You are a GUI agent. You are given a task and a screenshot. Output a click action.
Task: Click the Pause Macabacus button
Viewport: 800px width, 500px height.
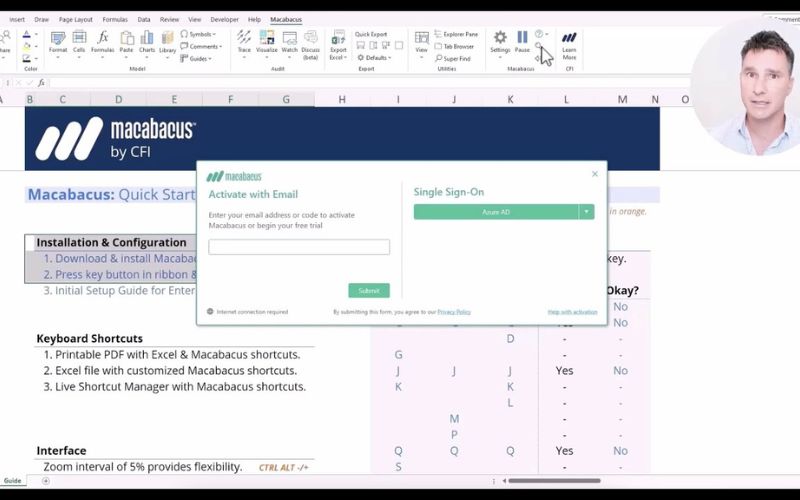[522, 42]
